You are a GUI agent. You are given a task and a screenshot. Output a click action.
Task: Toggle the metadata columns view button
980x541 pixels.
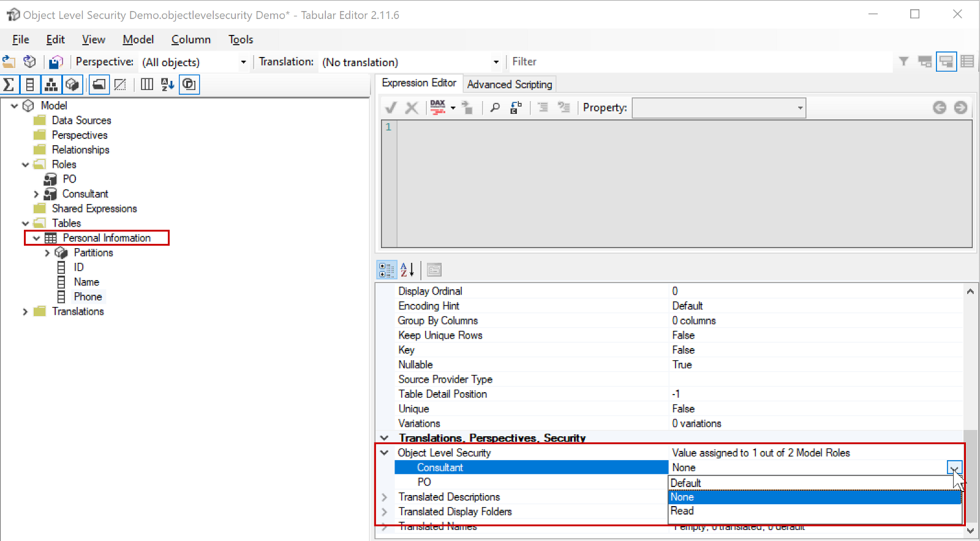(x=147, y=85)
